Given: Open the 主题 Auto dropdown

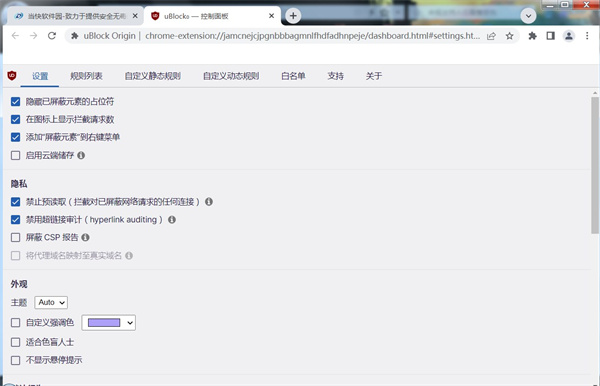Looking at the screenshot, I should (x=51, y=302).
